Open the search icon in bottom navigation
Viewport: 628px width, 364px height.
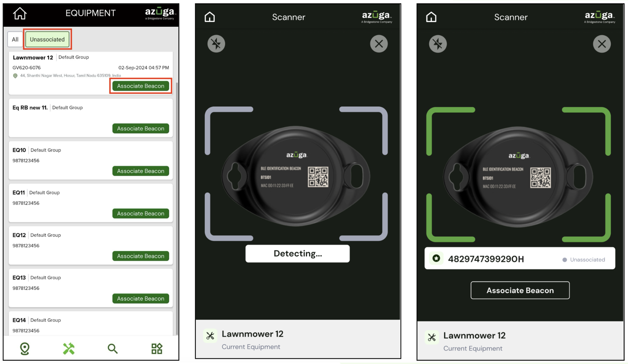pyautogui.click(x=112, y=348)
